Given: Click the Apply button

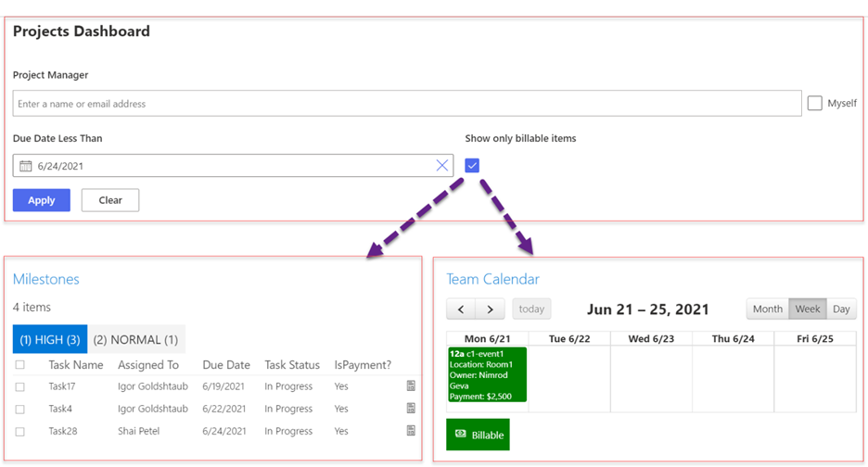Looking at the screenshot, I should tap(42, 200).
